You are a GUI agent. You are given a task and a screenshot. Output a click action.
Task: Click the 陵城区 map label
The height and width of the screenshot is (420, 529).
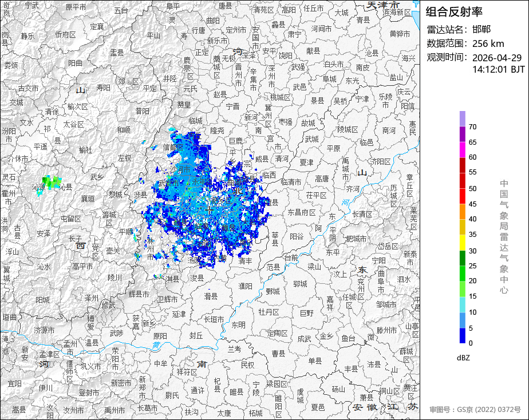pyautogui.click(x=348, y=129)
